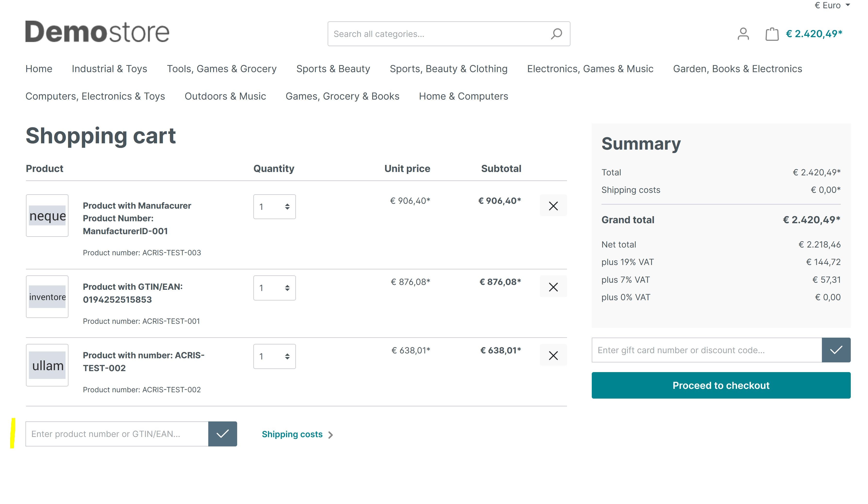Open Outdoors & Music category
The image size is (868, 504).
225,96
